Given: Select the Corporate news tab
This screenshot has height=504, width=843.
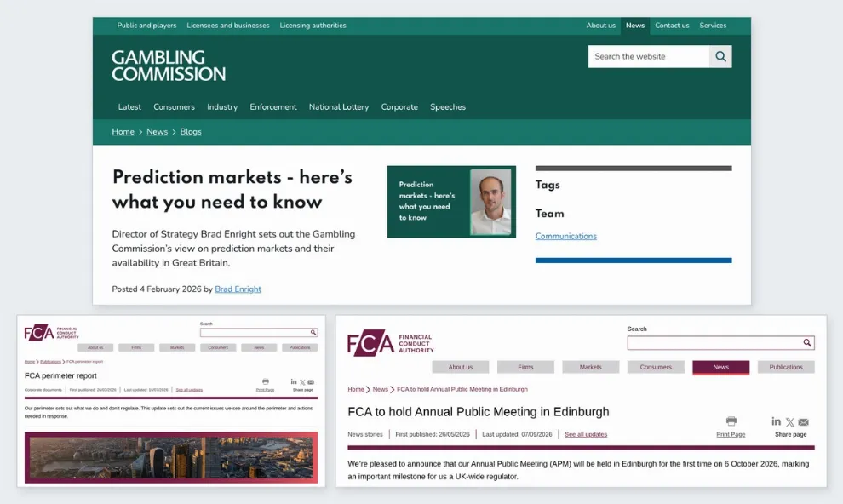Looking at the screenshot, I should 399,107.
